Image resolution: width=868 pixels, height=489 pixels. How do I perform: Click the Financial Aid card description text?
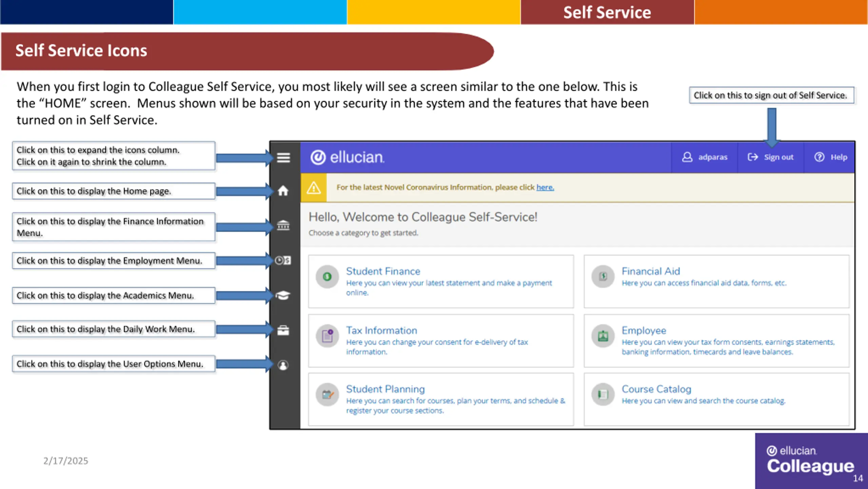coord(704,283)
